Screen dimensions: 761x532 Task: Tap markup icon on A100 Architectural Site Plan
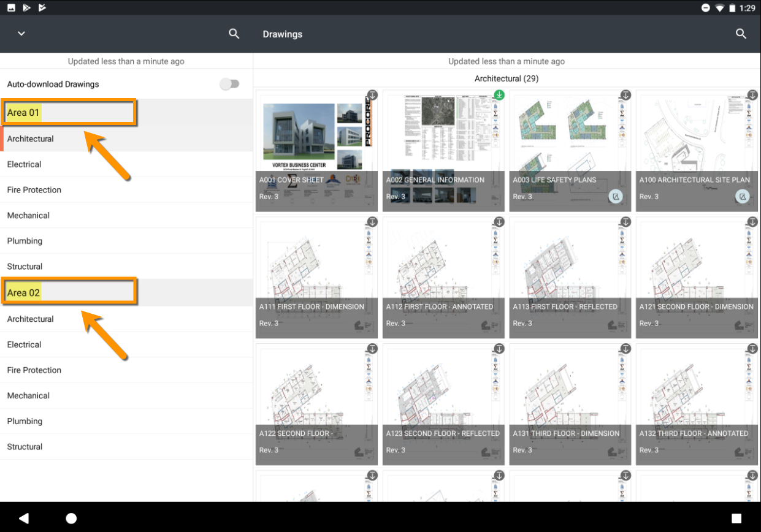(x=743, y=197)
